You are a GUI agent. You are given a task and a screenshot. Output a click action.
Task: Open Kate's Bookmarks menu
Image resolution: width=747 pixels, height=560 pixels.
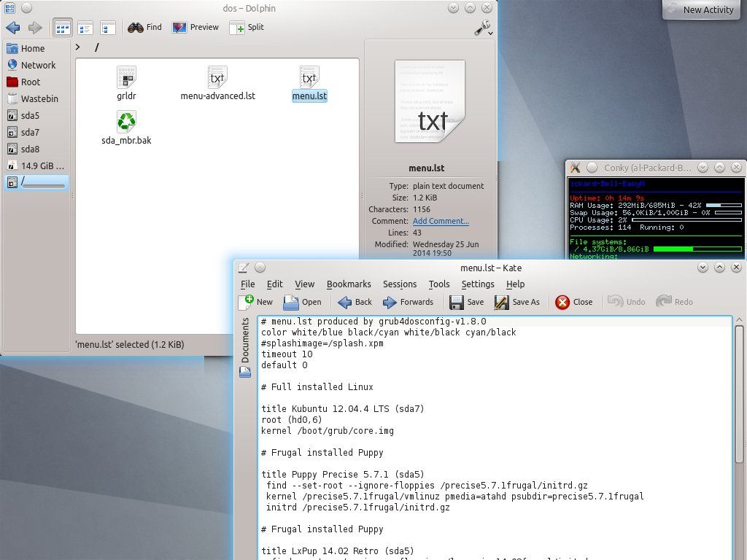click(x=349, y=284)
